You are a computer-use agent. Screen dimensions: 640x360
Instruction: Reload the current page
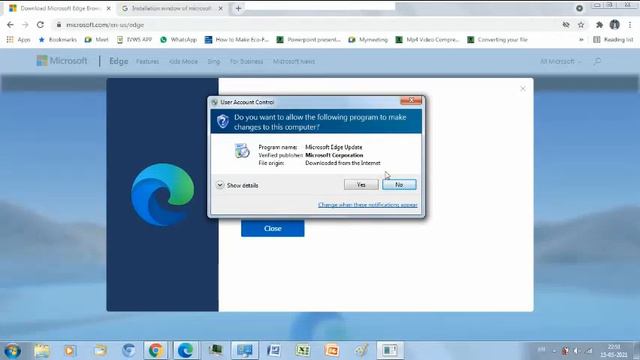tap(40, 25)
